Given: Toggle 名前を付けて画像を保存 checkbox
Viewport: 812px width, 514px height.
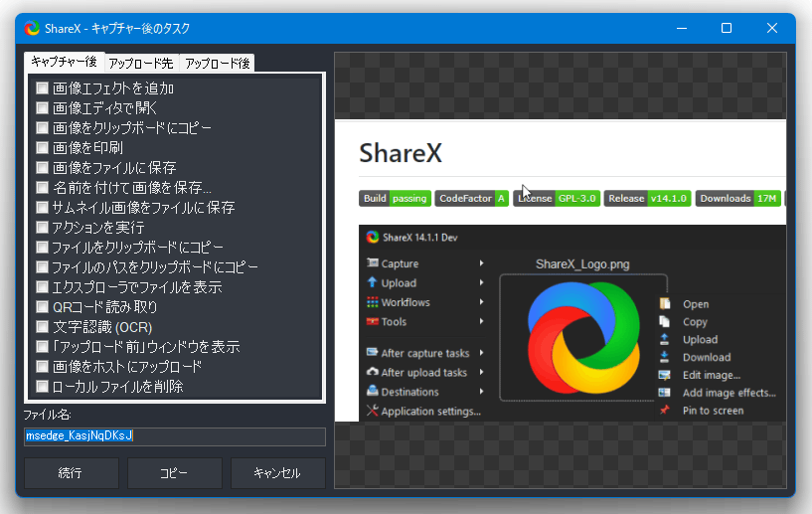Looking at the screenshot, I should pyautogui.click(x=42, y=188).
